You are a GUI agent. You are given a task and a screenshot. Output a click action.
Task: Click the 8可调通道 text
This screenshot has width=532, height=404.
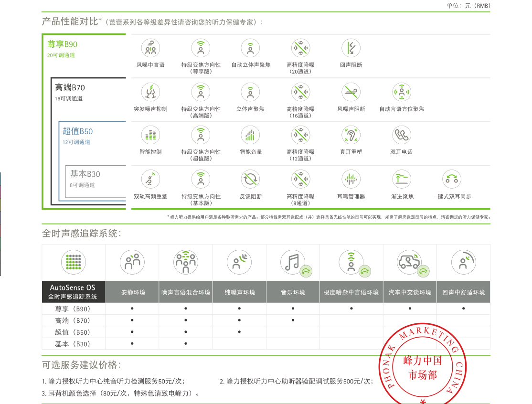(83, 185)
